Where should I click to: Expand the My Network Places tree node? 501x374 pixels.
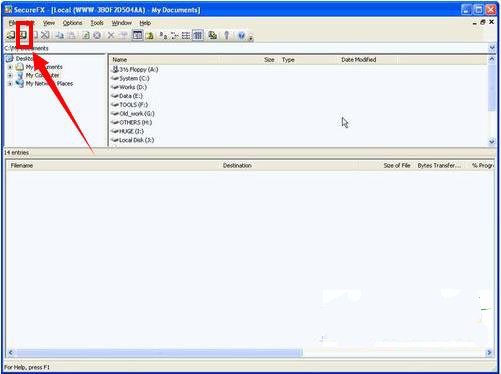[10, 84]
